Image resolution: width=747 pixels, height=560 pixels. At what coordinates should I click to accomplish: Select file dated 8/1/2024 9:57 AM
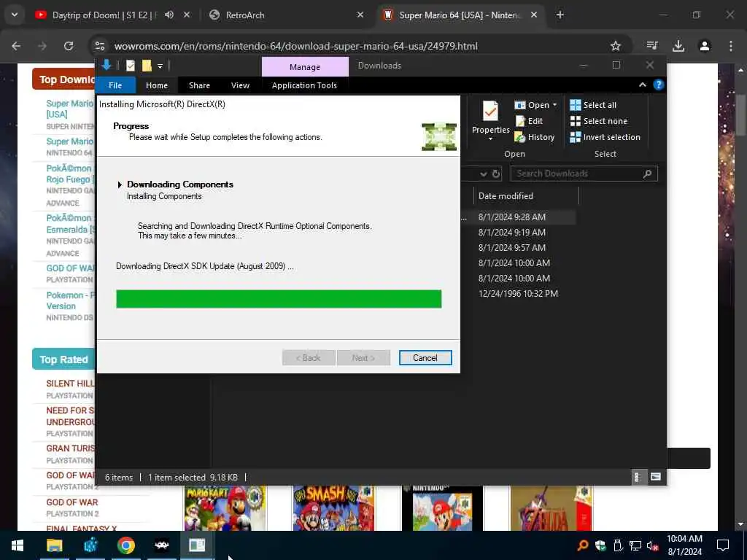point(511,248)
